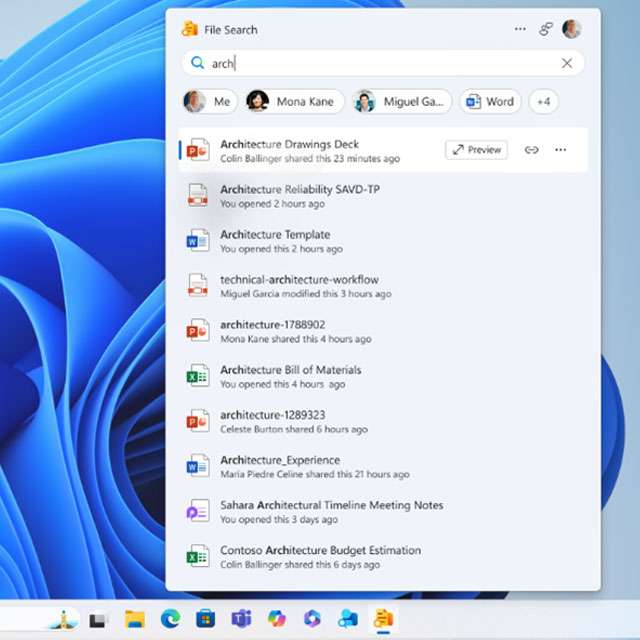Open the user profile picture in the header
Viewport: 640px width, 640px height.
[x=572, y=29]
